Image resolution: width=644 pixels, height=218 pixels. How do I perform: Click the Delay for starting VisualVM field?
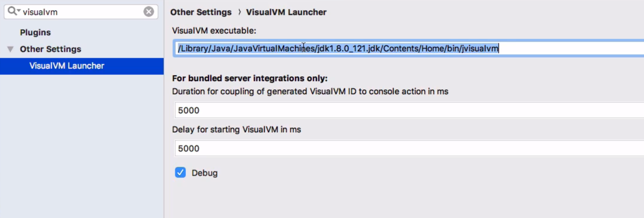pyautogui.click(x=398, y=149)
